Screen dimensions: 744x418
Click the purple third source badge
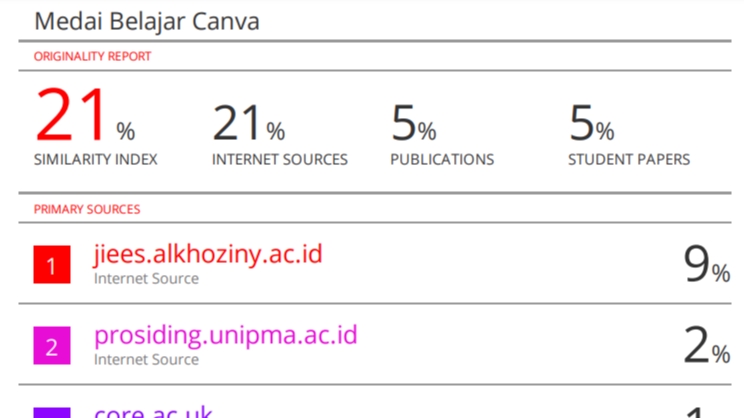tap(52, 413)
